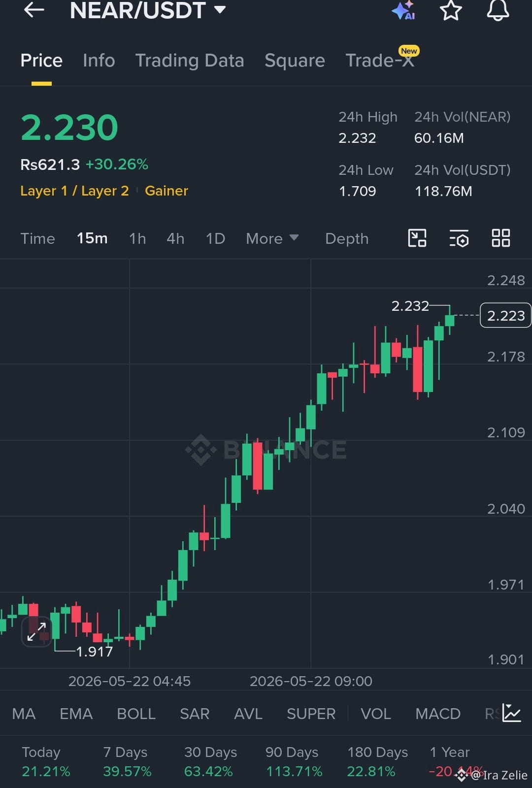Screen dimensions: 532x788
Task: Tap the 24h Vol(USDT) 118.76M value
Action: pyautogui.click(x=443, y=191)
